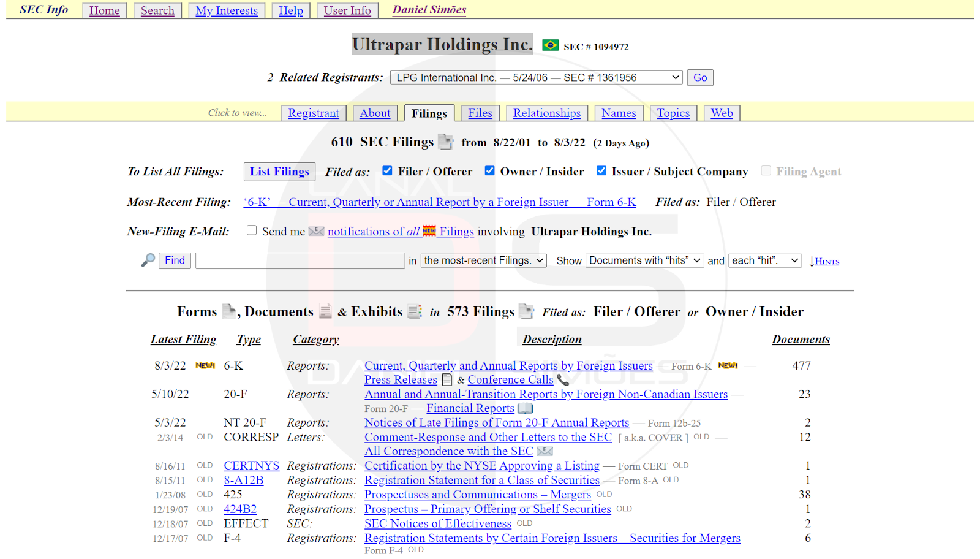Switch to the Relationships tab
The image size is (980, 559).
[x=547, y=113]
